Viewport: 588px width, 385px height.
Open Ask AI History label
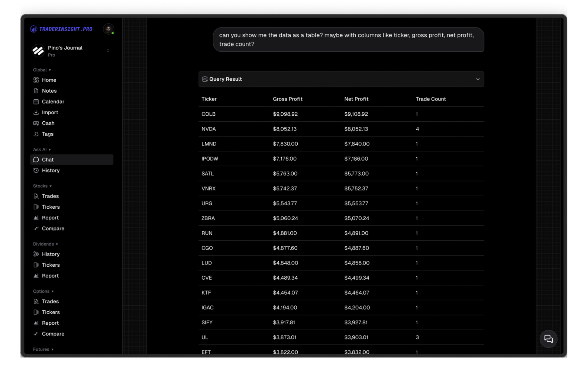51,170
